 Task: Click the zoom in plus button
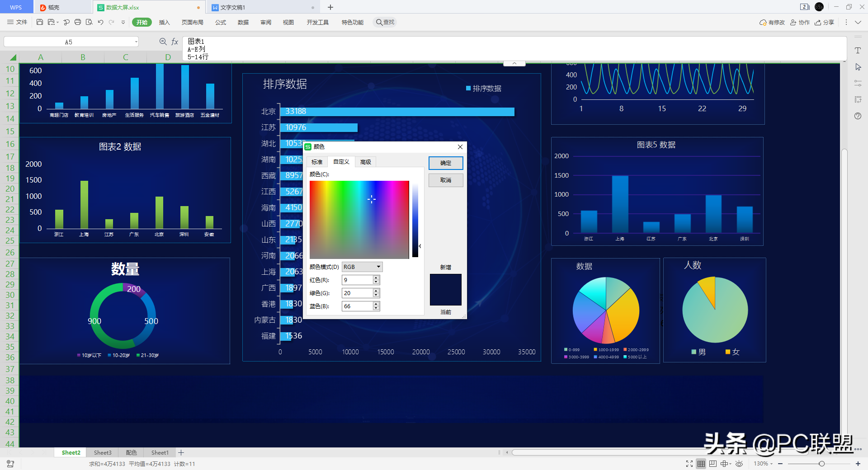pyautogui.click(x=858, y=464)
